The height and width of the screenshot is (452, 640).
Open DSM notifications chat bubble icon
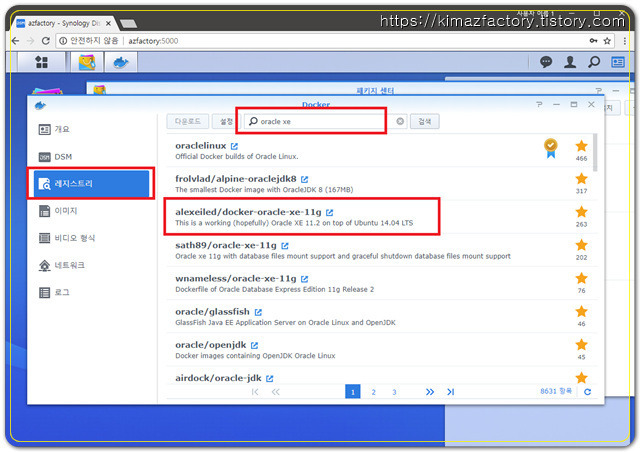point(546,62)
